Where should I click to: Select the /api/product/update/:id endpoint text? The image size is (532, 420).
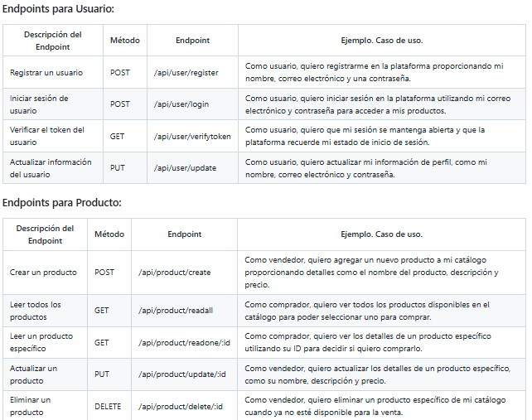181,374
